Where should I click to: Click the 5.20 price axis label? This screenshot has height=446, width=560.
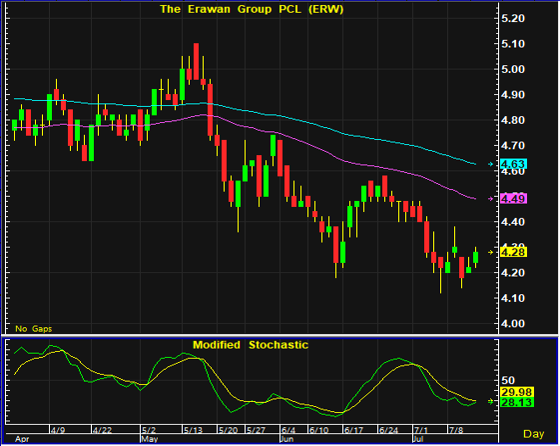(x=513, y=18)
